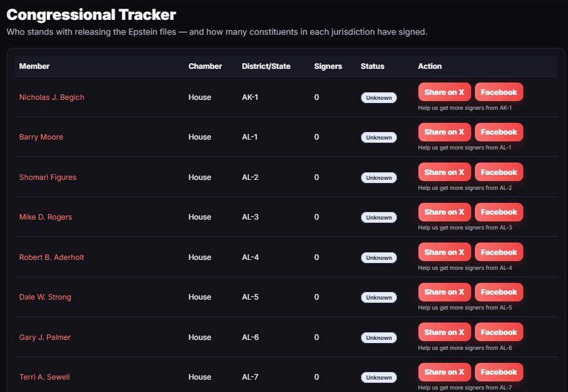Click Share on X for AL-2
Image resolution: width=568 pixels, height=392 pixels.
(444, 172)
